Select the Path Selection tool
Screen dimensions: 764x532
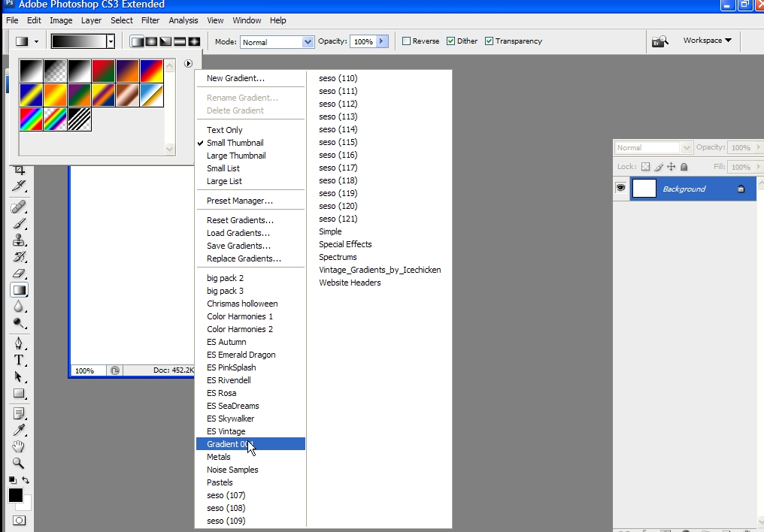click(19, 376)
